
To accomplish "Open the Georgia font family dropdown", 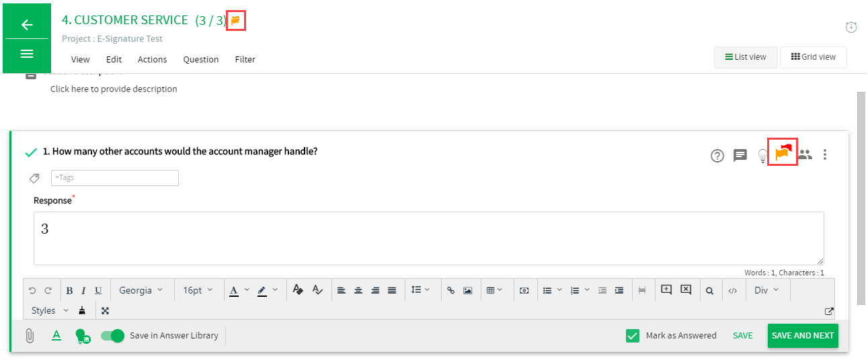I will 141,290.
